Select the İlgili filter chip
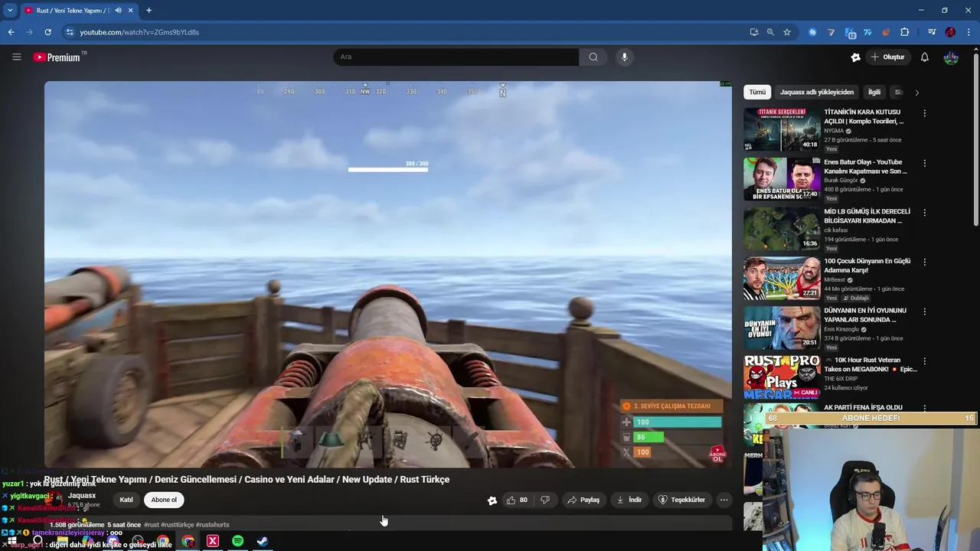 click(874, 92)
